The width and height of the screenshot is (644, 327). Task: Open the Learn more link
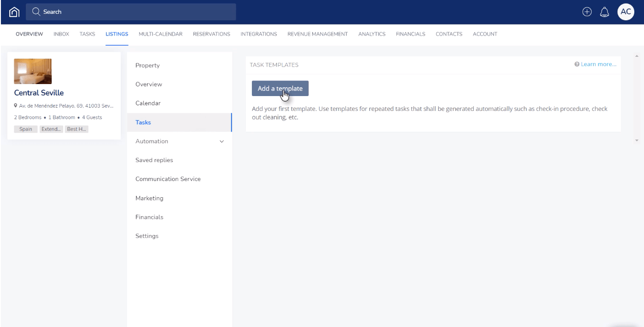click(598, 64)
